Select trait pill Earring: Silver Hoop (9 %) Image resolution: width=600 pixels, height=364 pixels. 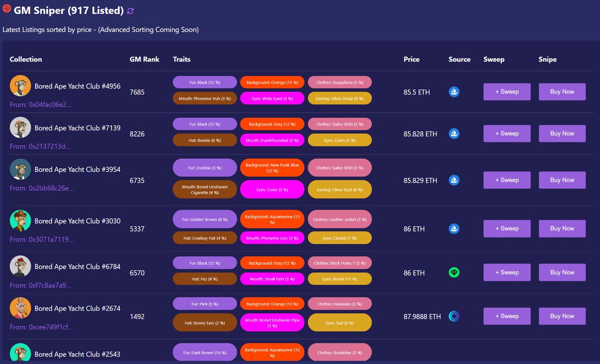[x=340, y=98]
